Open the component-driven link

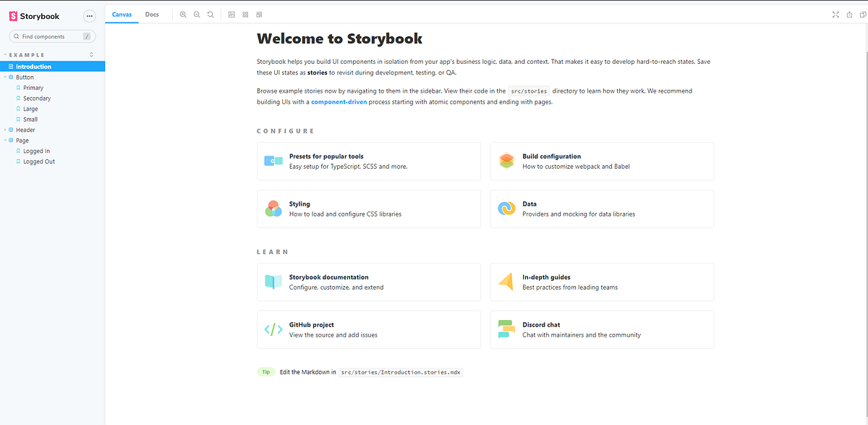[339, 101]
